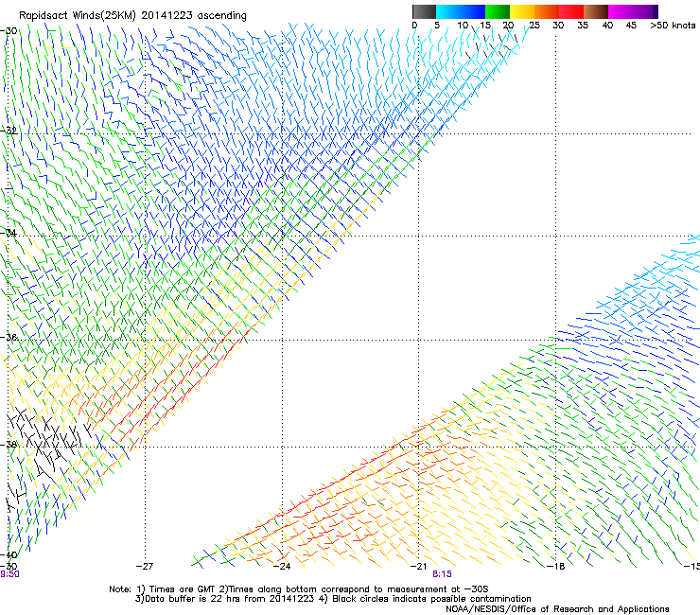Click the brown 35-40 knots color segment
700x615 pixels.
pyautogui.click(x=596, y=11)
